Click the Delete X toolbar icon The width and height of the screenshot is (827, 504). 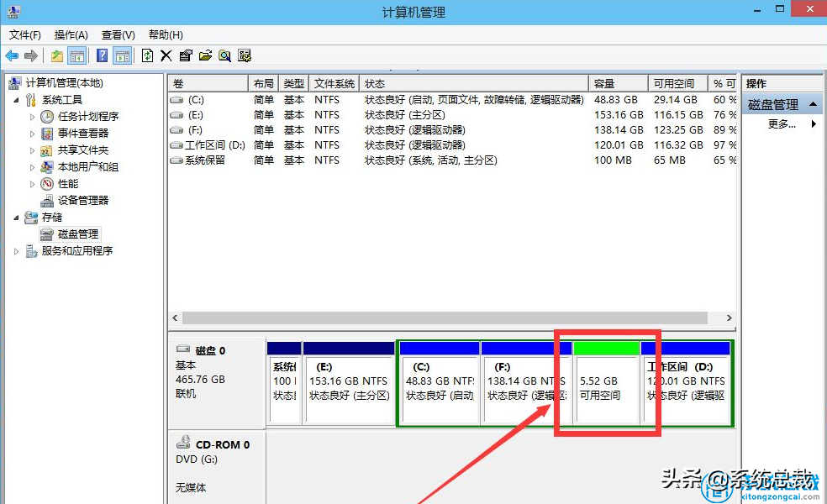(166, 55)
